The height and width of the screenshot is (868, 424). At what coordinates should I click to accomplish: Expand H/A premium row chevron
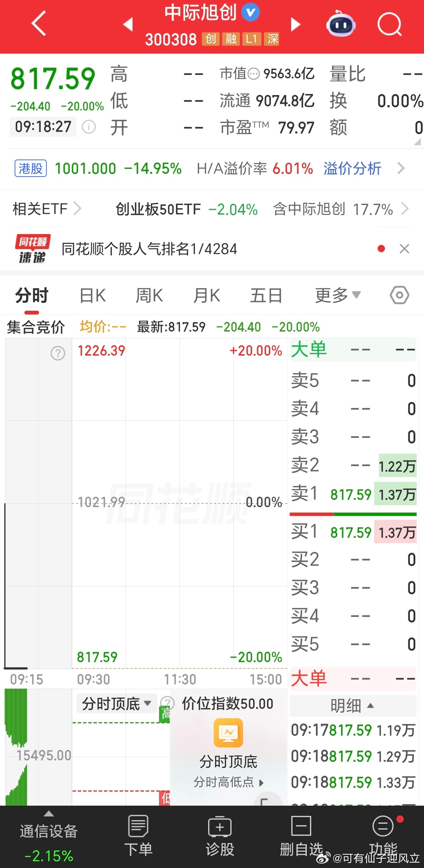[401, 169]
